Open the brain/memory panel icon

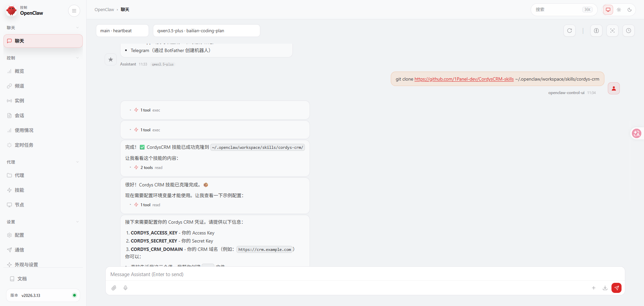(596, 31)
